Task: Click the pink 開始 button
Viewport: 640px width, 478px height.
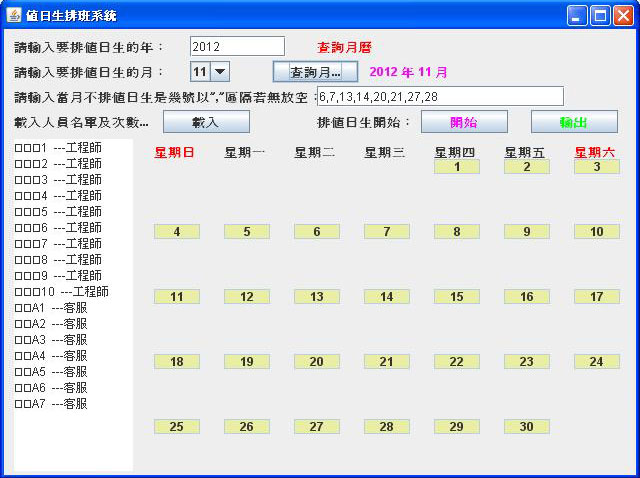Action: pos(464,122)
